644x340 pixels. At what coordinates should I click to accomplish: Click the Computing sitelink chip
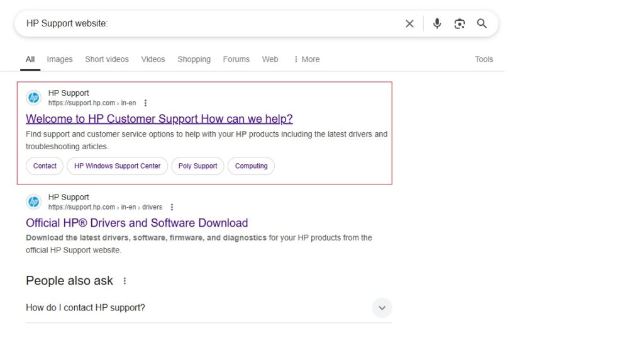(251, 166)
